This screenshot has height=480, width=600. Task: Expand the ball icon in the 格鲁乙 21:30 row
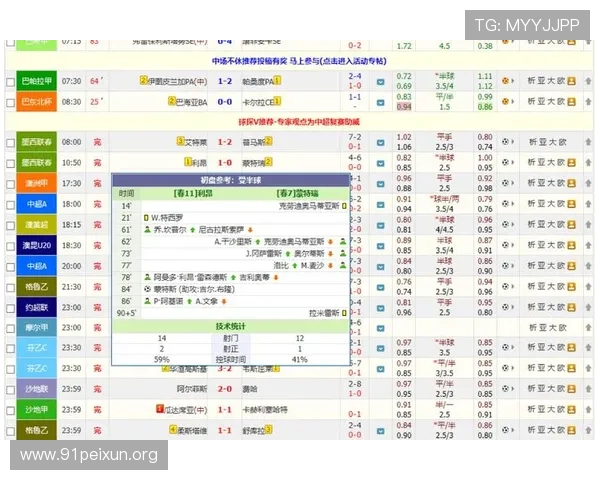tap(508, 286)
